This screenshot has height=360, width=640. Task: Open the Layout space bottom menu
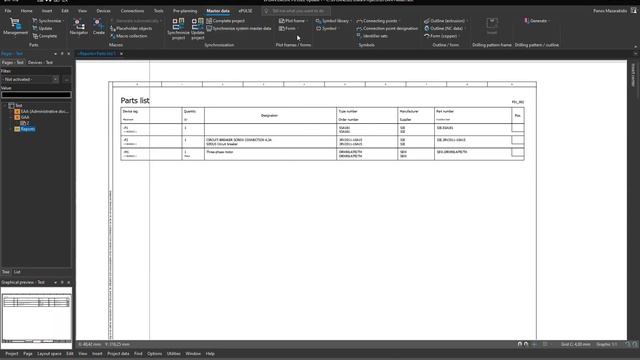(x=49, y=353)
